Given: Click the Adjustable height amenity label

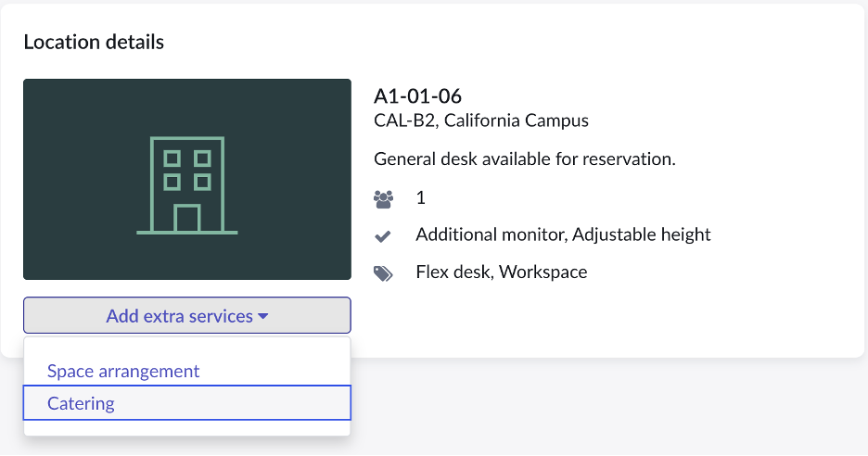Looking at the screenshot, I should (x=642, y=234).
